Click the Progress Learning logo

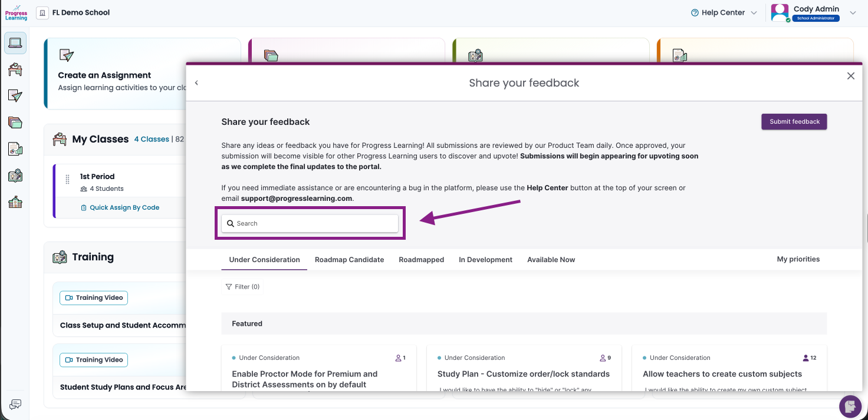[x=17, y=13]
